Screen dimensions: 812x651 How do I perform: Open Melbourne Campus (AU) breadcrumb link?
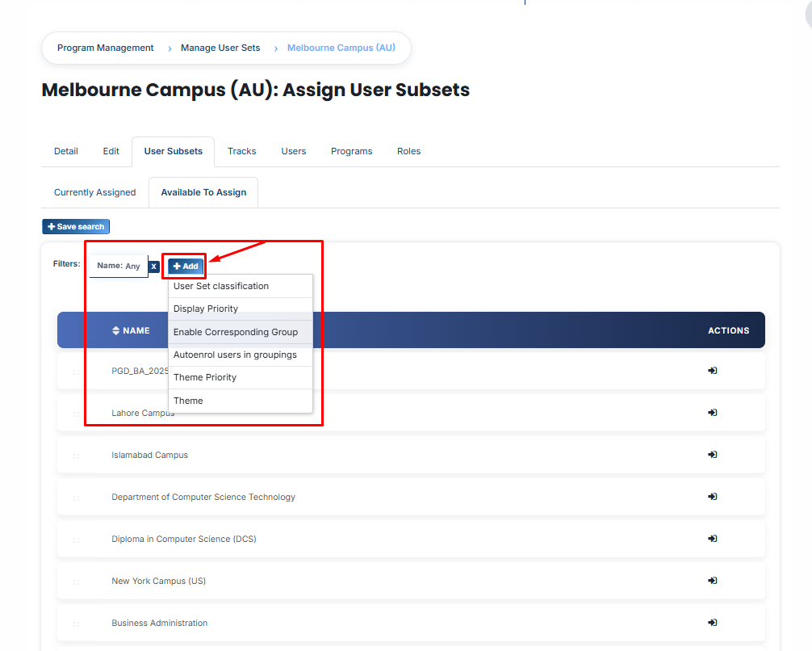[x=341, y=48]
